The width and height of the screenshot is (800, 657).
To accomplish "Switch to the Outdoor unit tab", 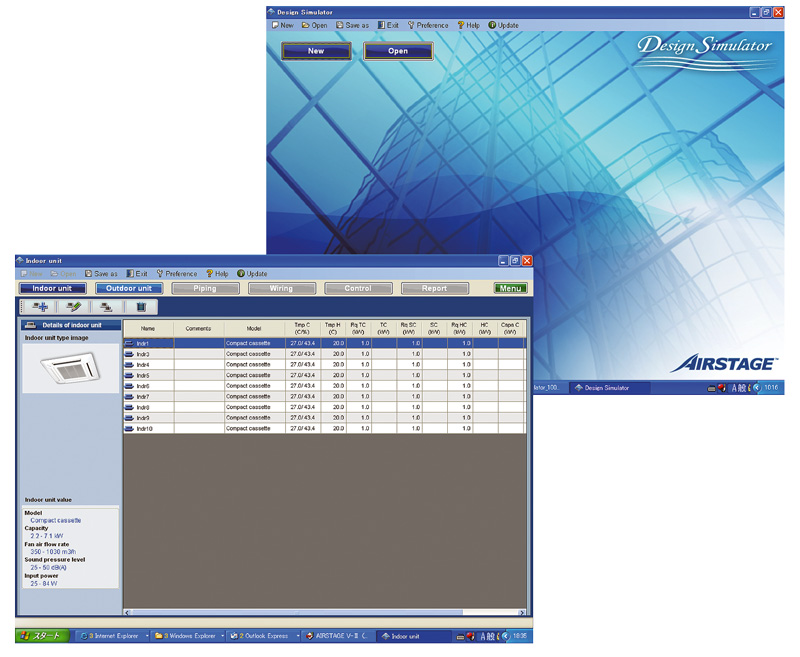I will (129, 288).
